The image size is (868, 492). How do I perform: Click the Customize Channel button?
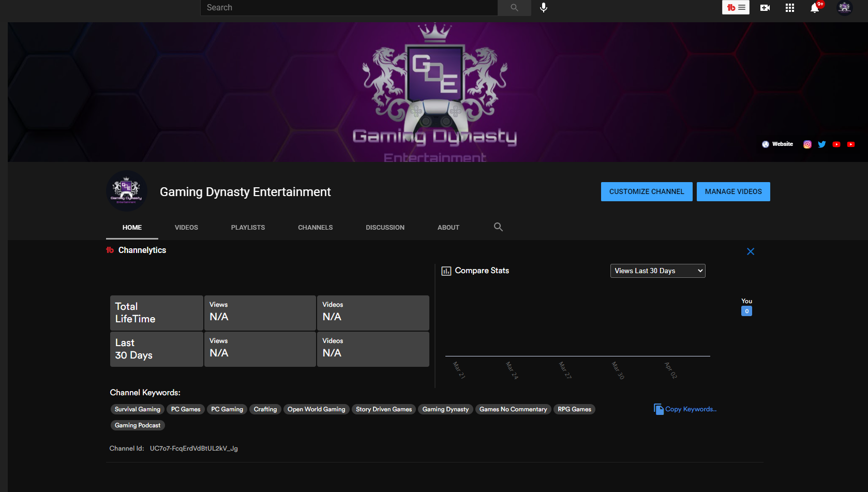647,191
